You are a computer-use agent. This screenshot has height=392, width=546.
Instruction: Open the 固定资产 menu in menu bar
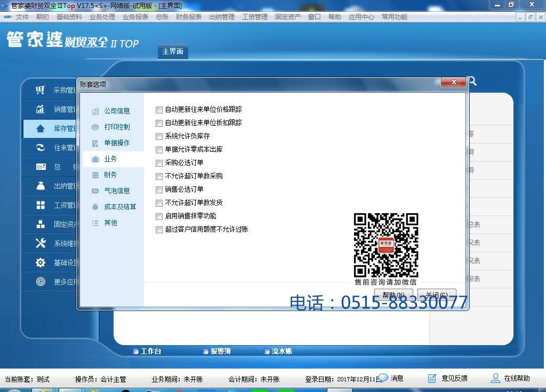[288, 17]
